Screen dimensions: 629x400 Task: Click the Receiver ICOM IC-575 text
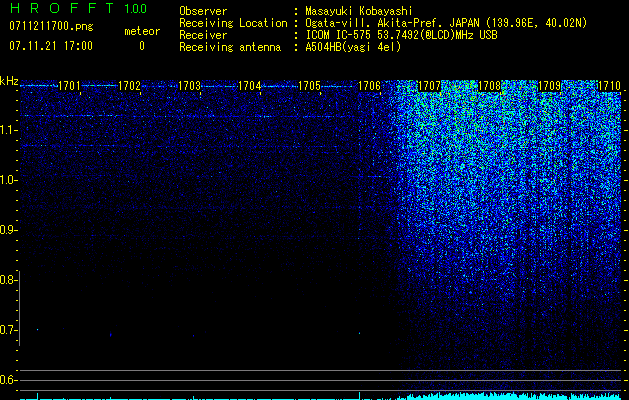(401, 35)
